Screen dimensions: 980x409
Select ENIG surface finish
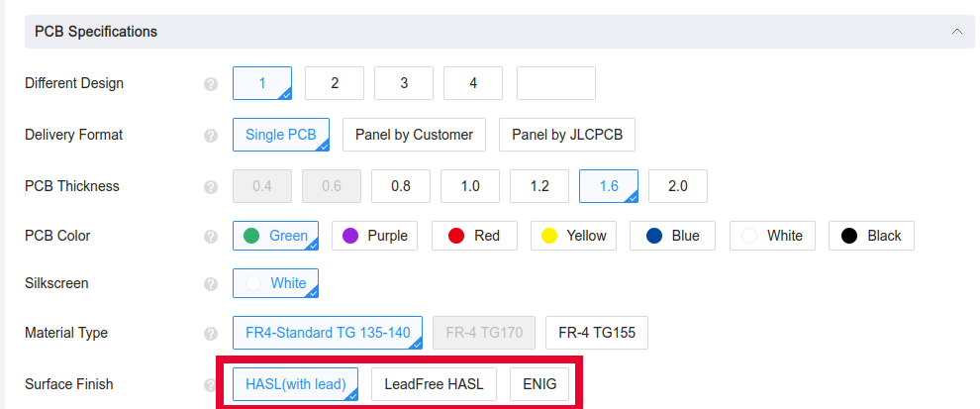pos(539,384)
